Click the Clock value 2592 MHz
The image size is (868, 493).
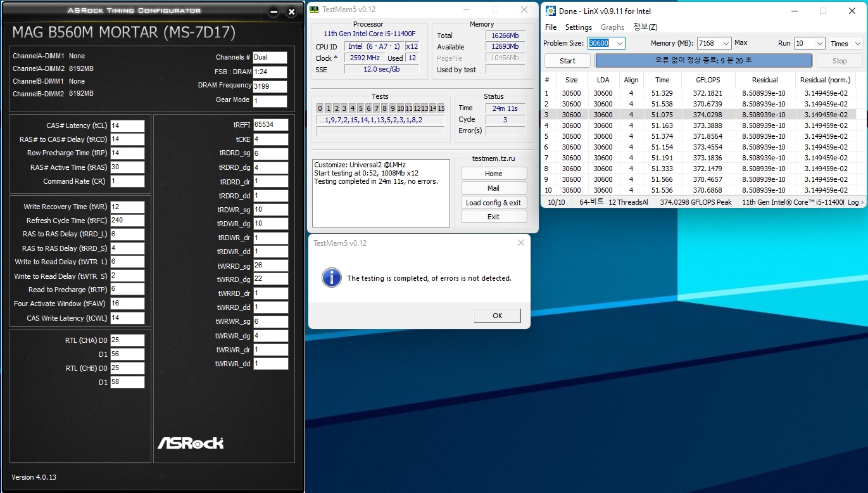(365, 58)
